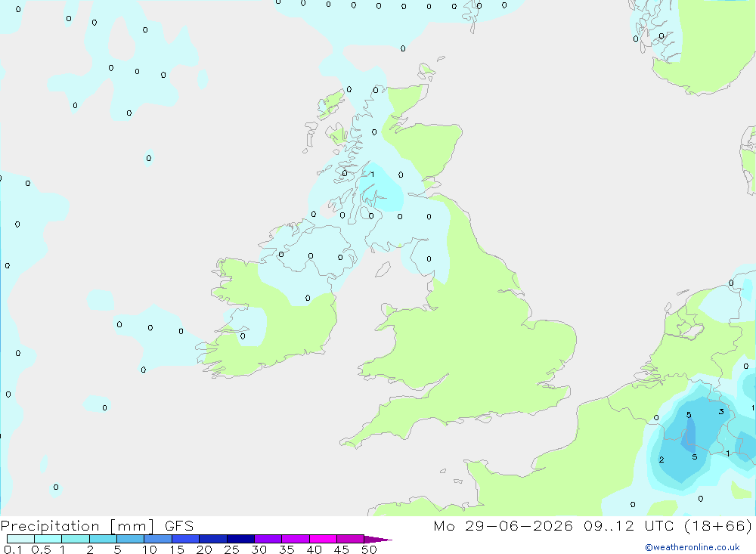Pick the 35–40 mm purple legend swatch
756x554 pixels.
click(x=296, y=539)
